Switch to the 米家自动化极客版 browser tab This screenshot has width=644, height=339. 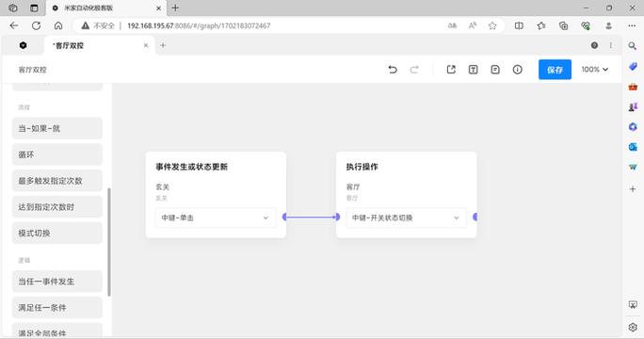point(106,8)
